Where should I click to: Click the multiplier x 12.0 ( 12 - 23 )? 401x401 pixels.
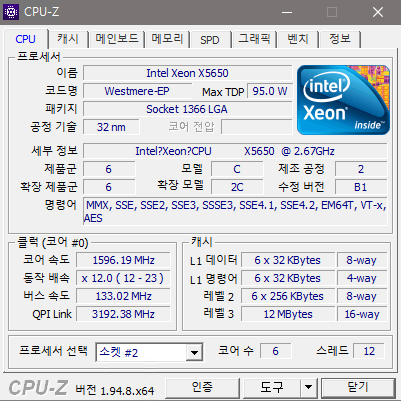[123, 278]
